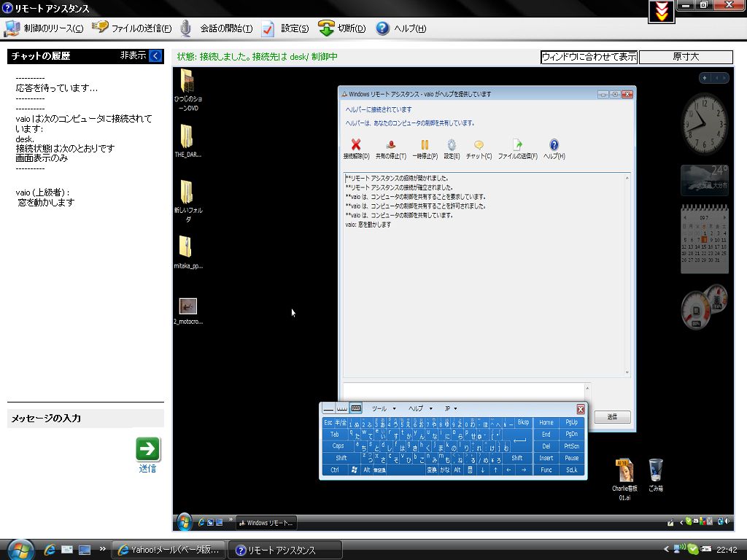Image resolution: width=747 pixels, height=560 pixels.
Task: Show hidden remote tray icons arrow
Action: point(681,522)
